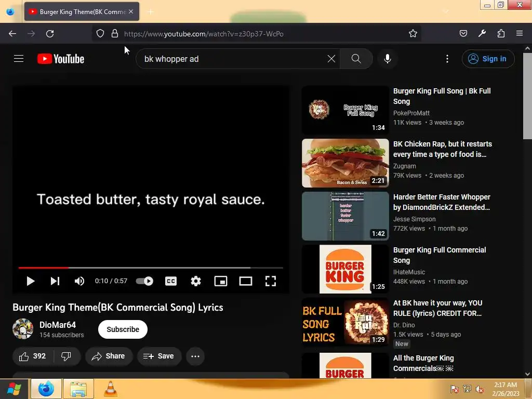Open All the Burger King Commercials title
This screenshot has height=399, width=532.
[x=423, y=363]
